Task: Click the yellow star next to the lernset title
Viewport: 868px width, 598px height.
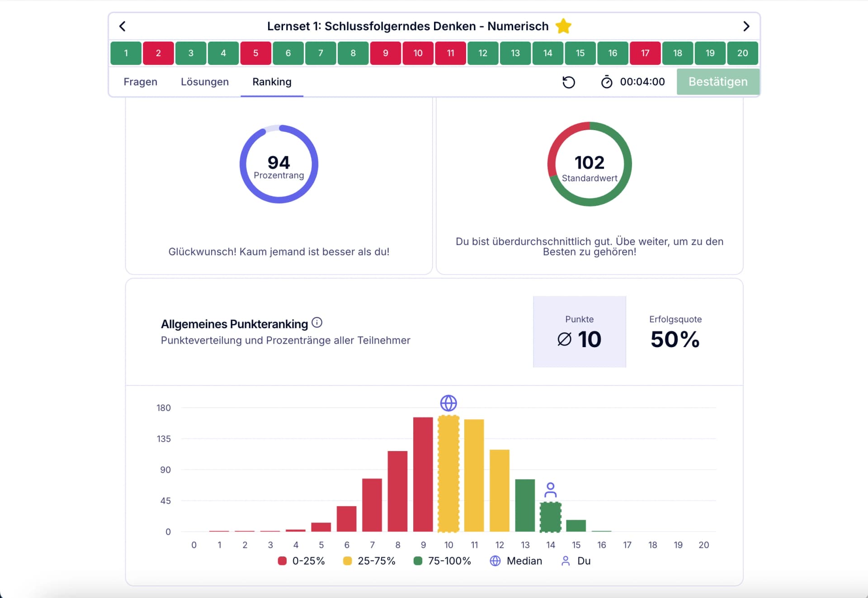Action: (x=563, y=26)
